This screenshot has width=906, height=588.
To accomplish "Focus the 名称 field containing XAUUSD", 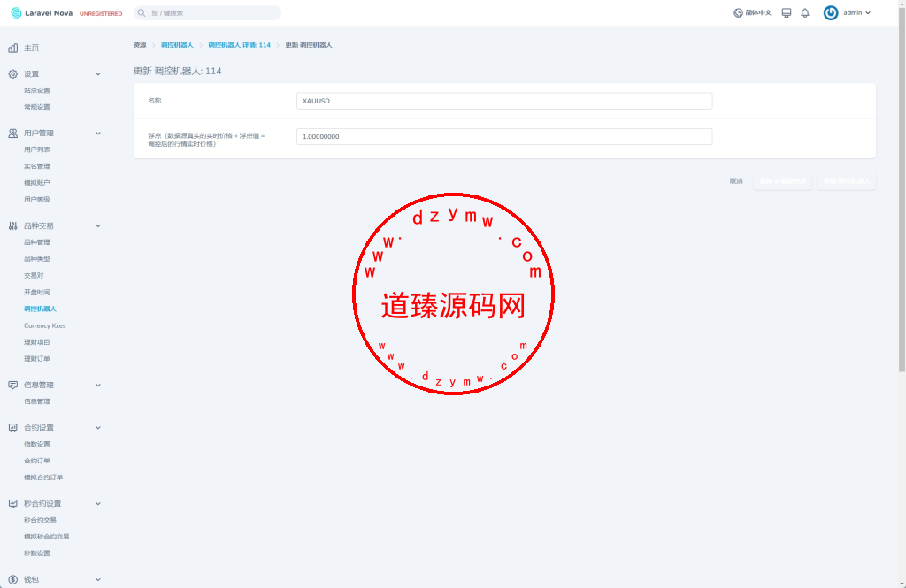I will click(x=503, y=101).
